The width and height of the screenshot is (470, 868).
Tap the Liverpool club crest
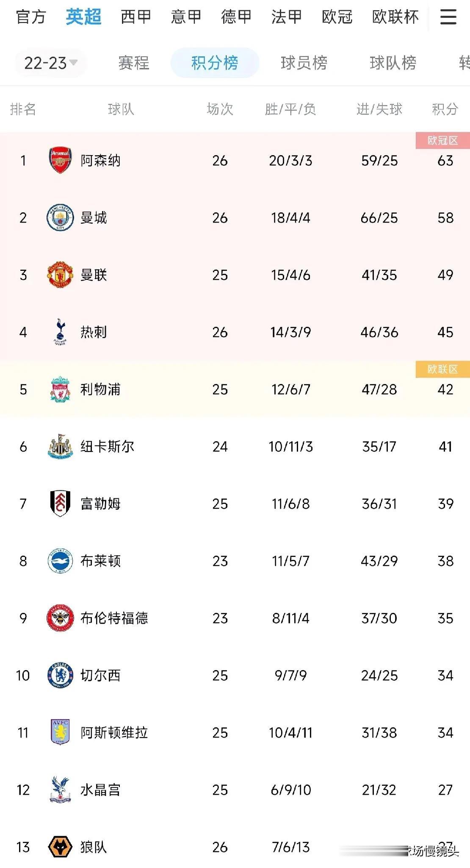coord(60,389)
